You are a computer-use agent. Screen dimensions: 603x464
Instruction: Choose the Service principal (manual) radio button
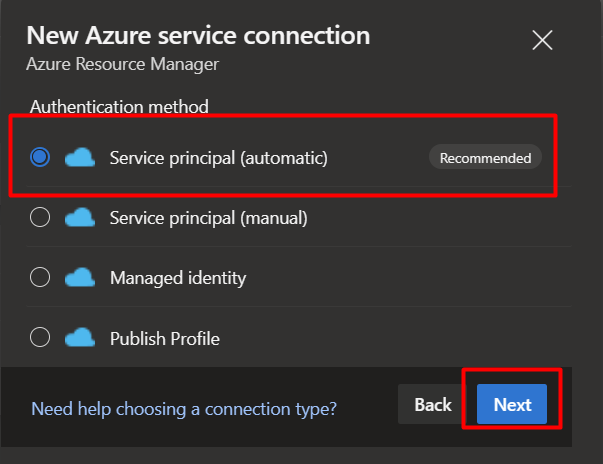point(40,217)
